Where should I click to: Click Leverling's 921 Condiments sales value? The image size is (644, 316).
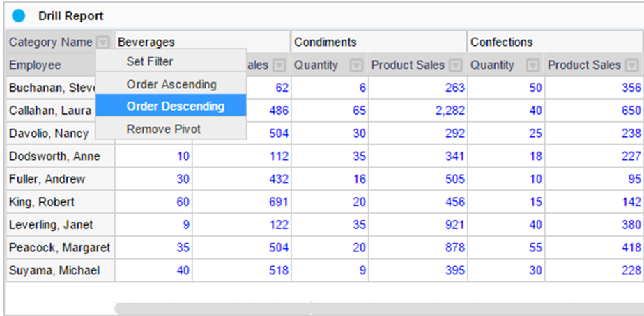point(455,226)
